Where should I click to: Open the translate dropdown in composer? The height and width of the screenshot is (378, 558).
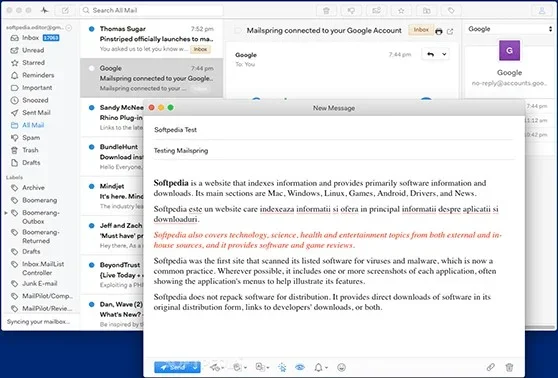(x=263, y=367)
